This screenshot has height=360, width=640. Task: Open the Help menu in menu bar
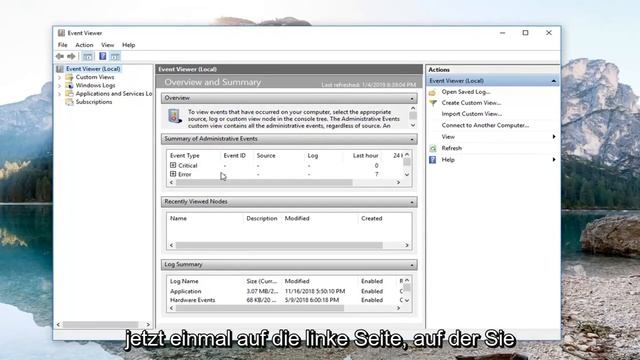(129, 45)
